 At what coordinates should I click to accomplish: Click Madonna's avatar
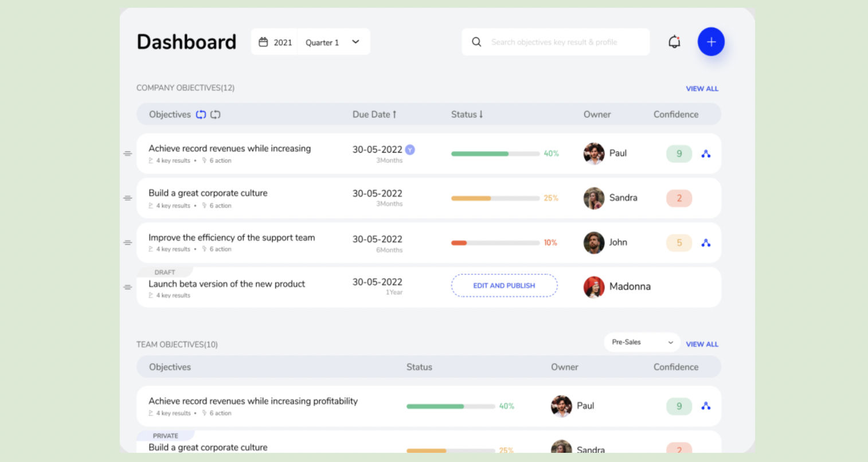[x=594, y=287]
